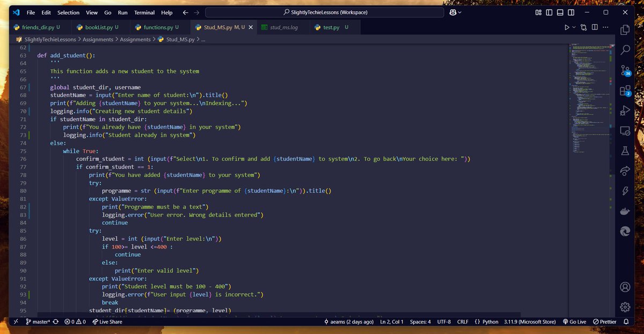Click Go Live in the status bar

coord(574,322)
